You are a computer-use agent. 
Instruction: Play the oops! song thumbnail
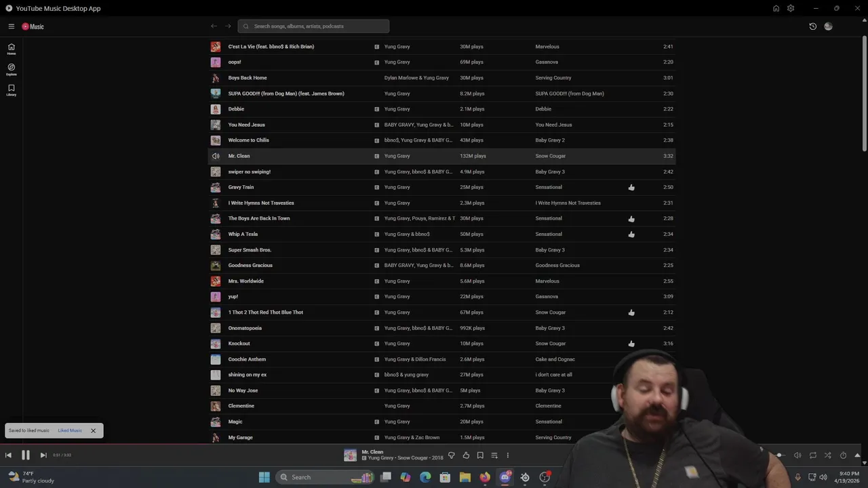tap(216, 62)
